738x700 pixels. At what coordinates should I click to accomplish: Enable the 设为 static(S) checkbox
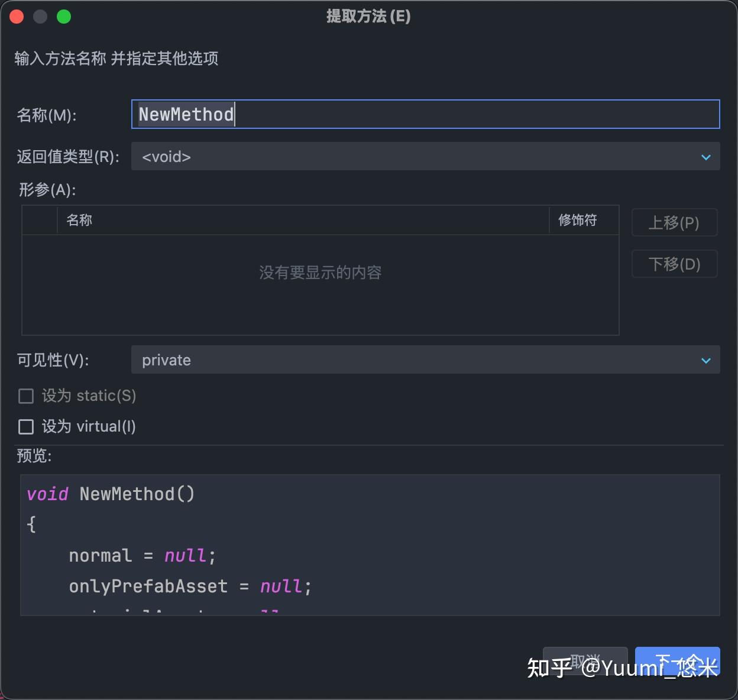click(26, 396)
